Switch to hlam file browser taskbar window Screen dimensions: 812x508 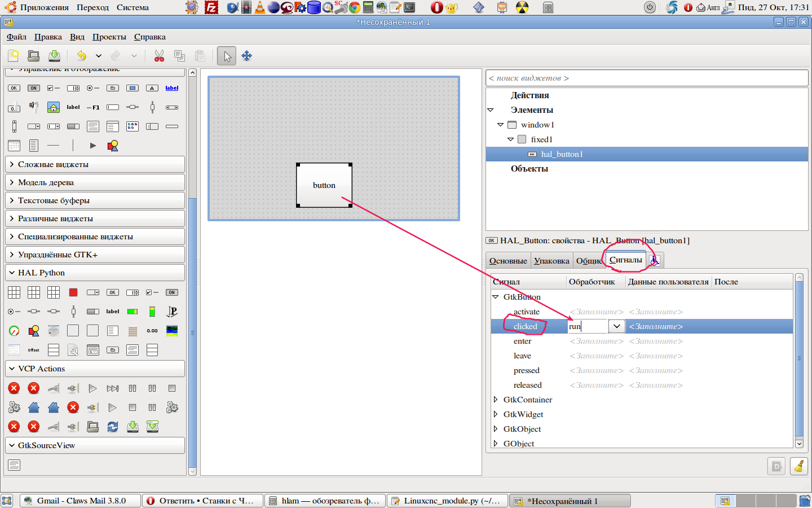(325, 501)
